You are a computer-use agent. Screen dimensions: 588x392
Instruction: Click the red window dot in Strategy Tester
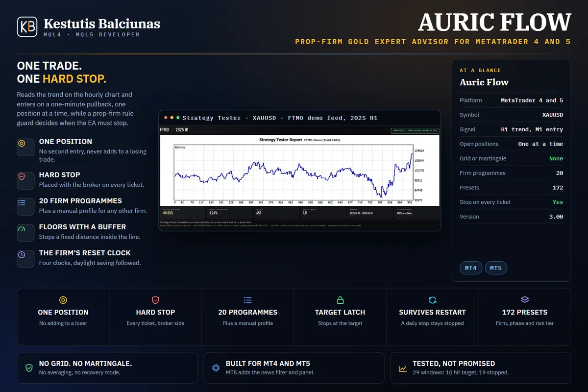click(166, 118)
